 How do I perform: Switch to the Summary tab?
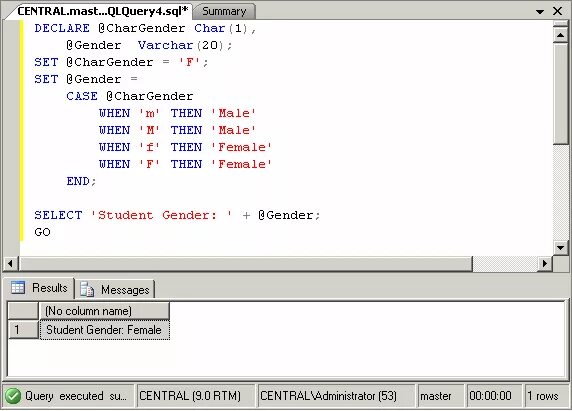(x=224, y=11)
